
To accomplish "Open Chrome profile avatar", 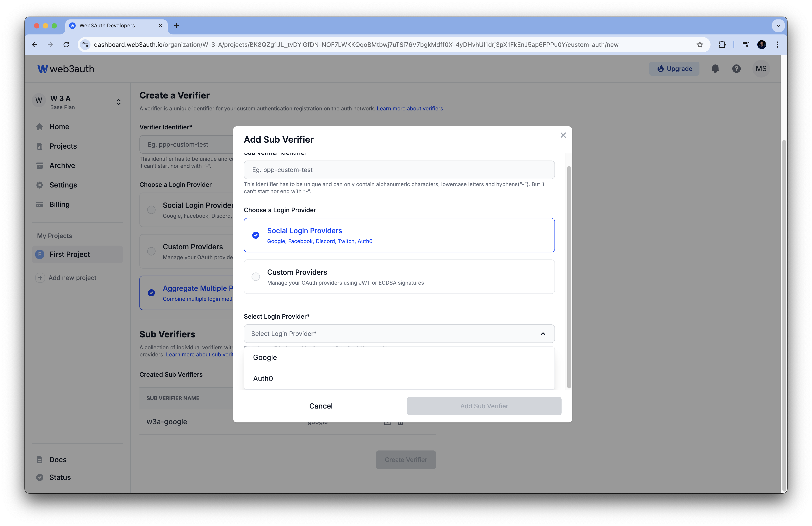I will pyautogui.click(x=761, y=44).
